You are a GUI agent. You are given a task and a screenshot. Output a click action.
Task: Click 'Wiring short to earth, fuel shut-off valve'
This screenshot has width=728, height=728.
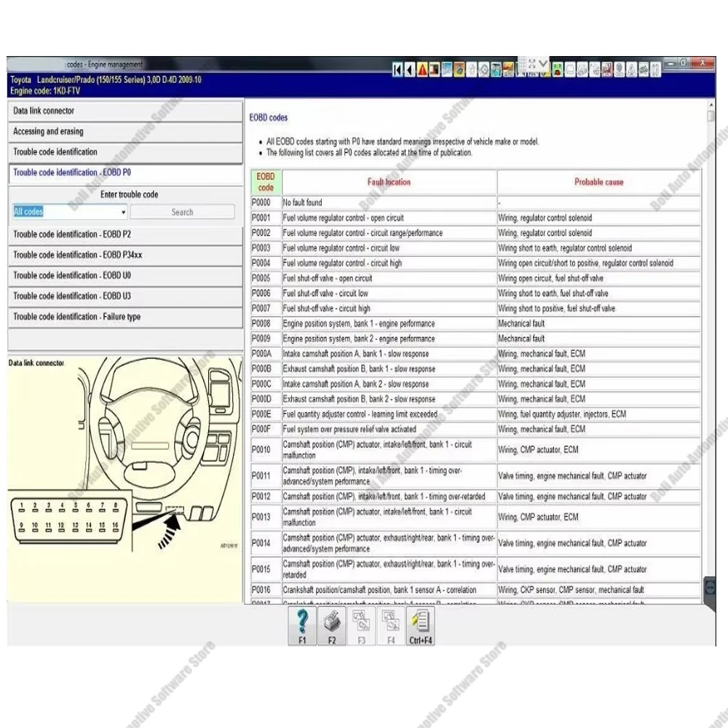click(553, 293)
